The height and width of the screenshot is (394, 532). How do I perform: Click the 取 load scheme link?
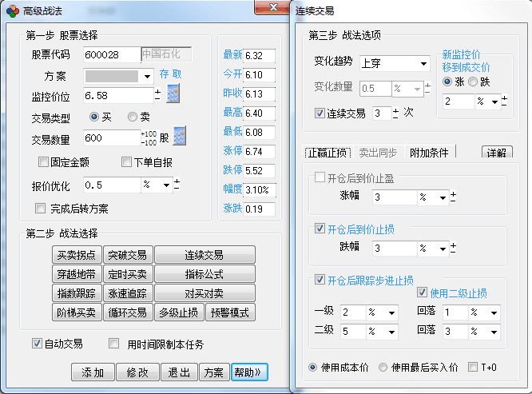point(177,74)
